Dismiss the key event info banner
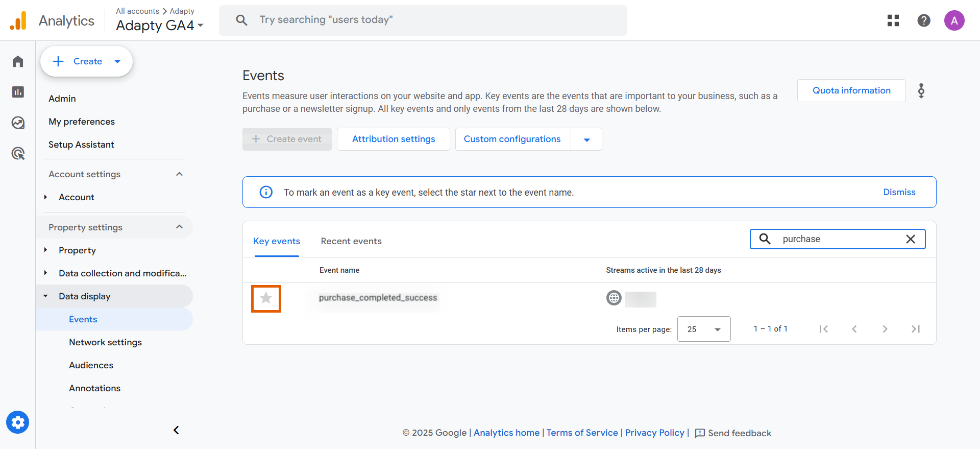 pos(899,192)
